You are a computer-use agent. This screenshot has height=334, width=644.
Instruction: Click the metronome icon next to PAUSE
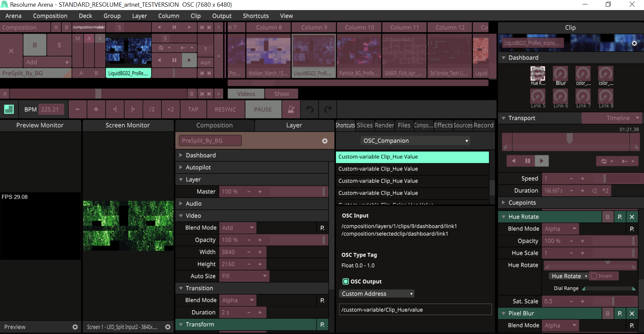(291, 109)
